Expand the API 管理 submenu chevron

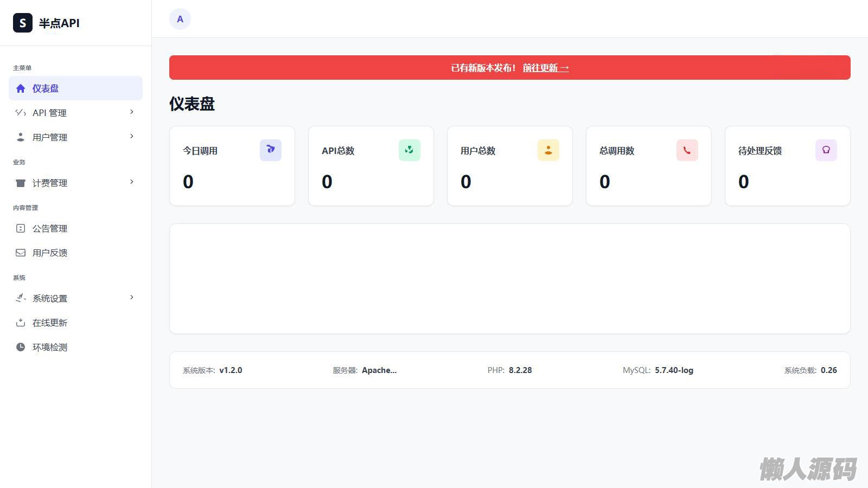132,112
